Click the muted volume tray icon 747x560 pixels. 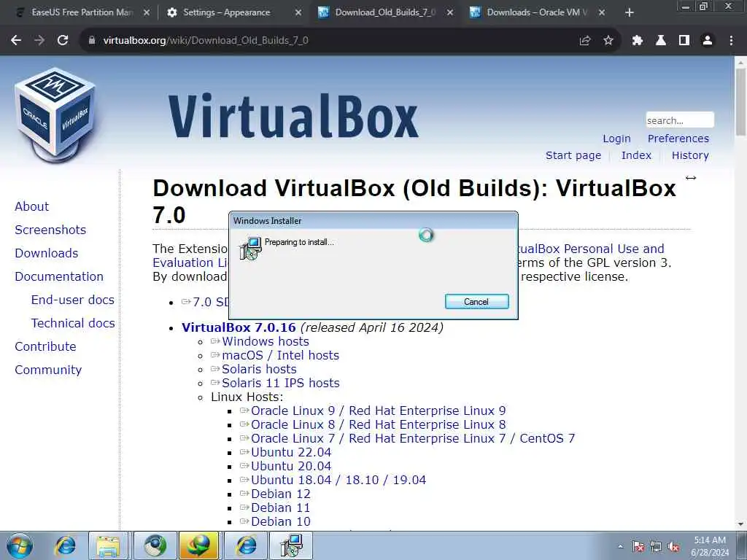pyautogui.click(x=673, y=546)
